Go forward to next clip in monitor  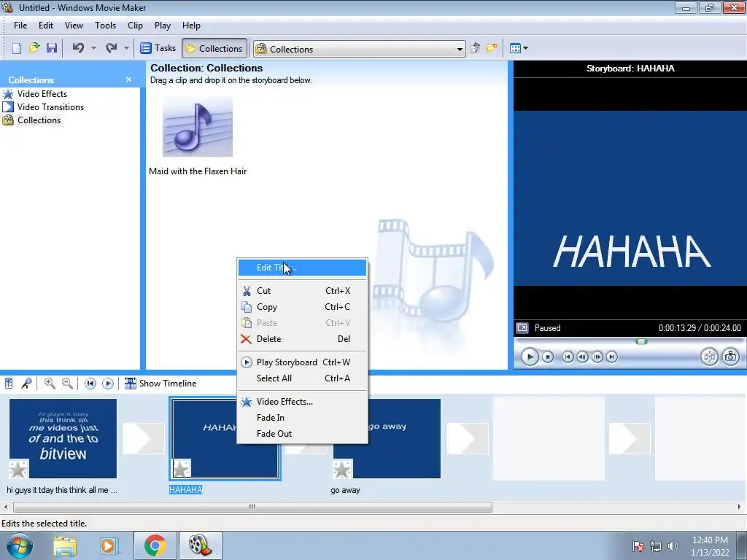coord(612,357)
